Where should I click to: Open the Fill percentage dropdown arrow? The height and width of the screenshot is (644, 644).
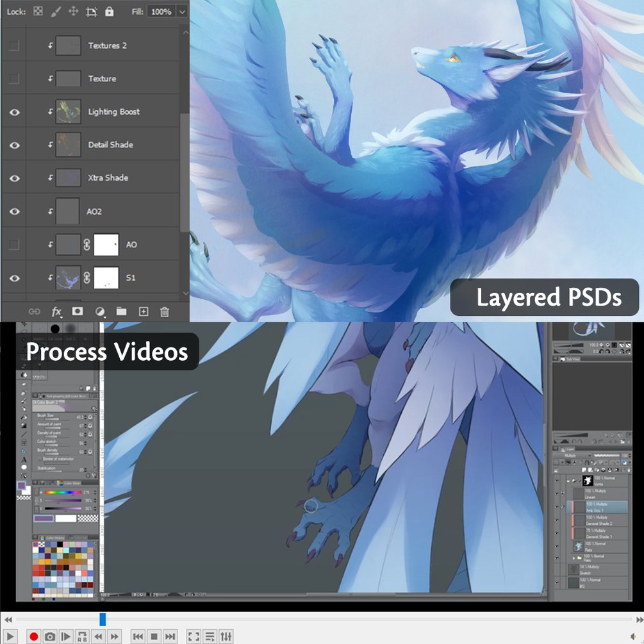[x=182, y=12]
